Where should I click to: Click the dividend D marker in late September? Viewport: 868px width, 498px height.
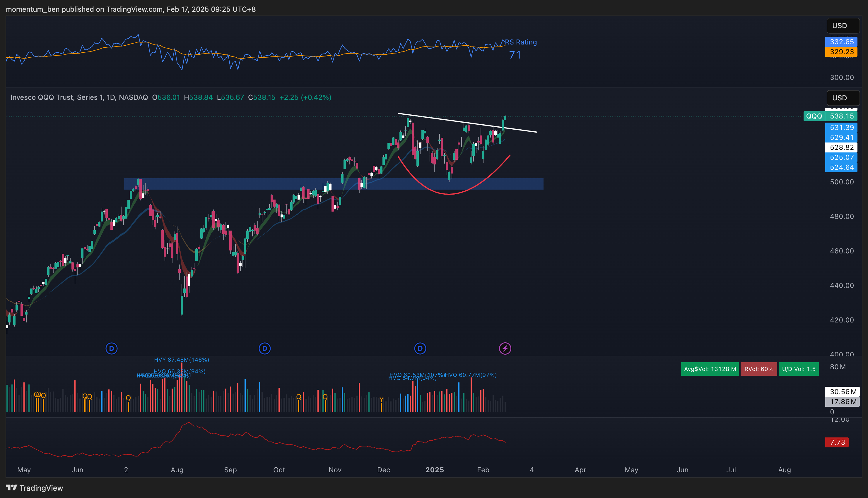[x=264, y=348]
